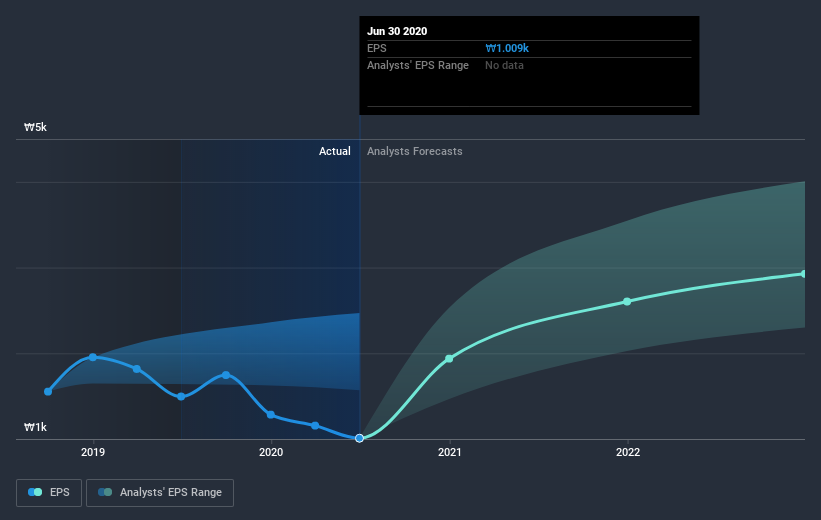Select the 2020 start EPS data point
This screenshot has width=821, height=520.
(271, 415)
